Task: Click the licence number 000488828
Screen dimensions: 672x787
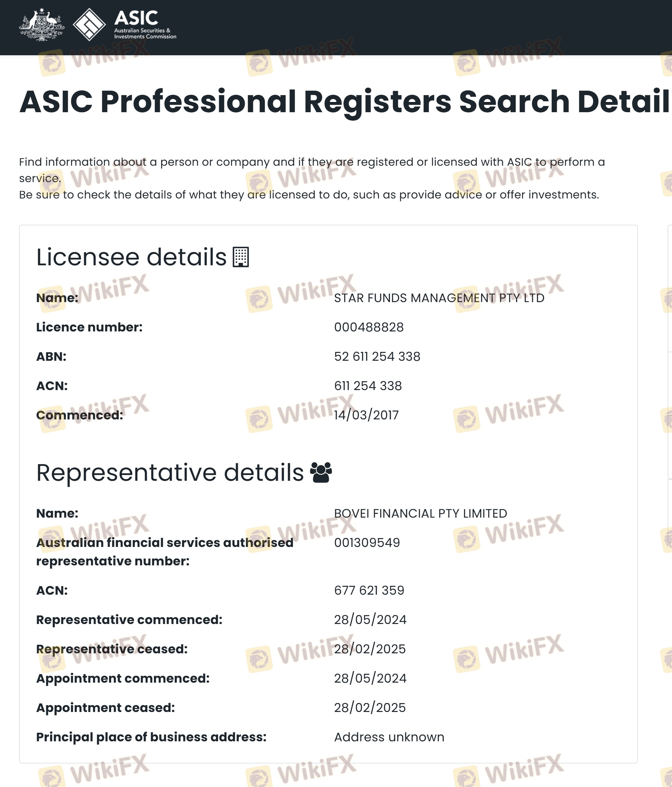Action: click(x=369, y=327)
